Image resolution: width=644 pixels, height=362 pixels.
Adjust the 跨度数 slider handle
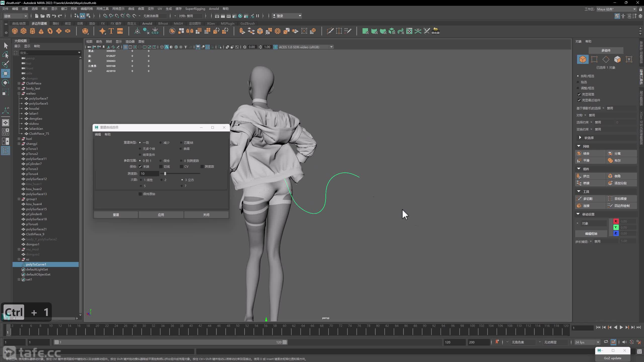point(165,173)
